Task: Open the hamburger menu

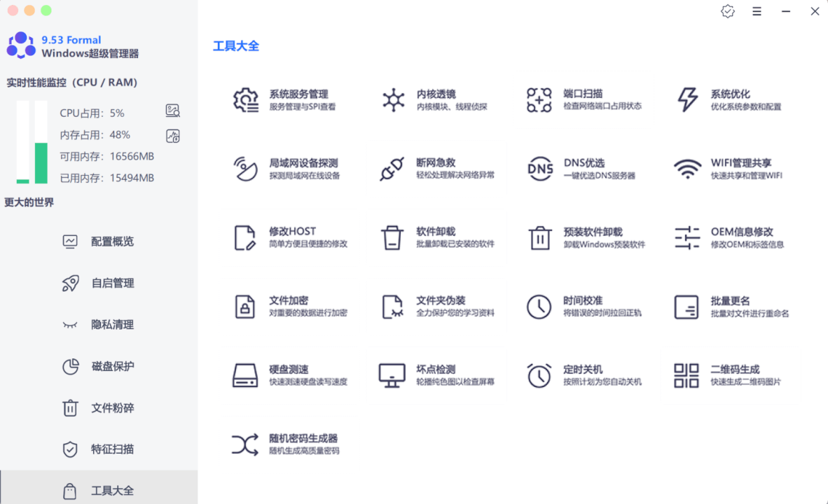Action: point(757,11)
